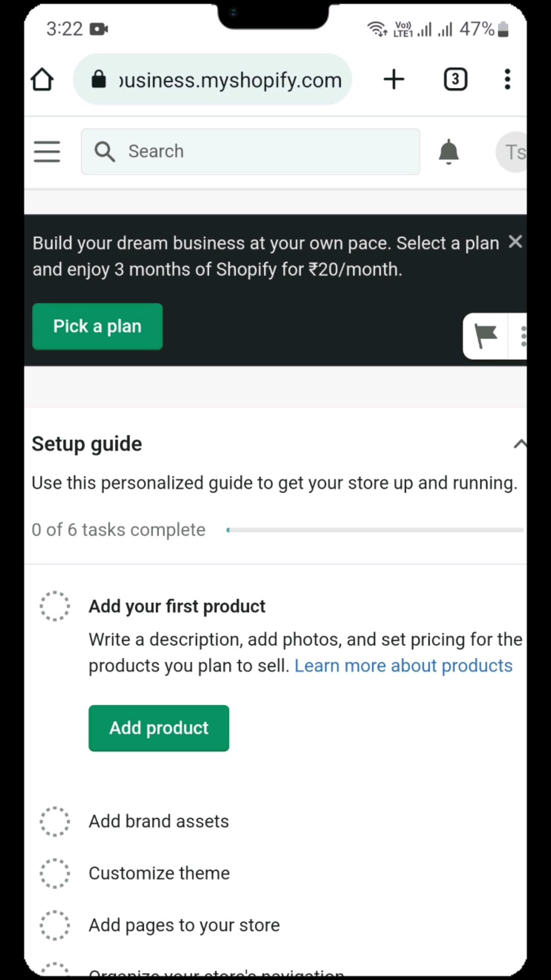
Task: Open the Ts account avatar
Action: [x=512, y=152]
